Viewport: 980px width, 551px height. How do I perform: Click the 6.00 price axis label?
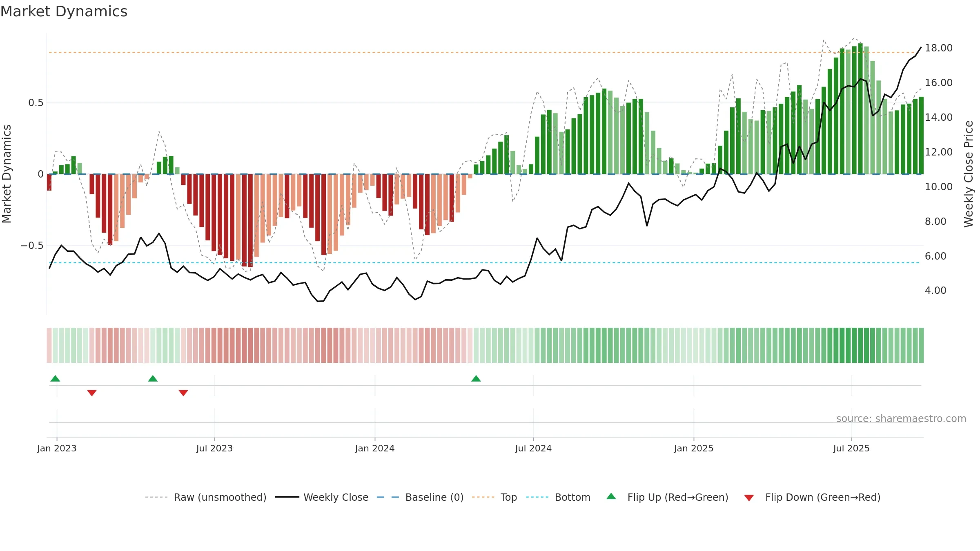(x=935, y=256)
